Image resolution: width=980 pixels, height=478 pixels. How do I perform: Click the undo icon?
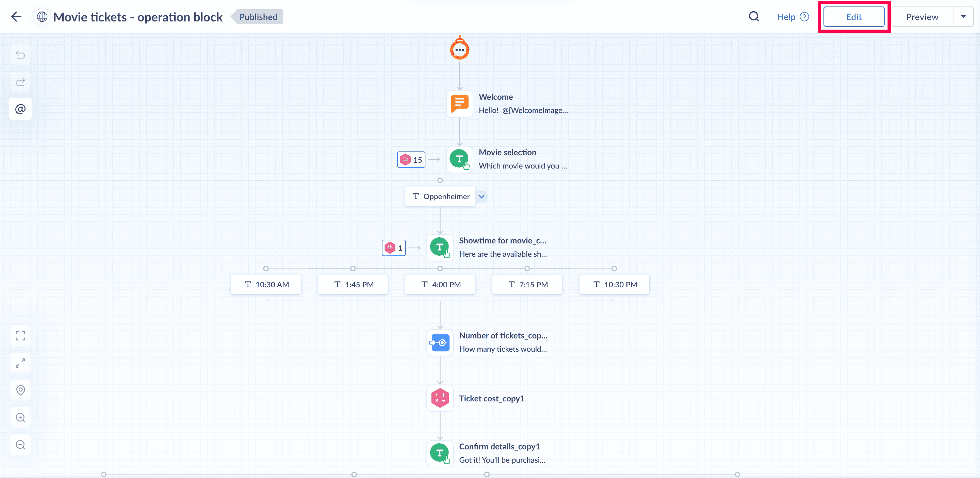coord(20,55)
